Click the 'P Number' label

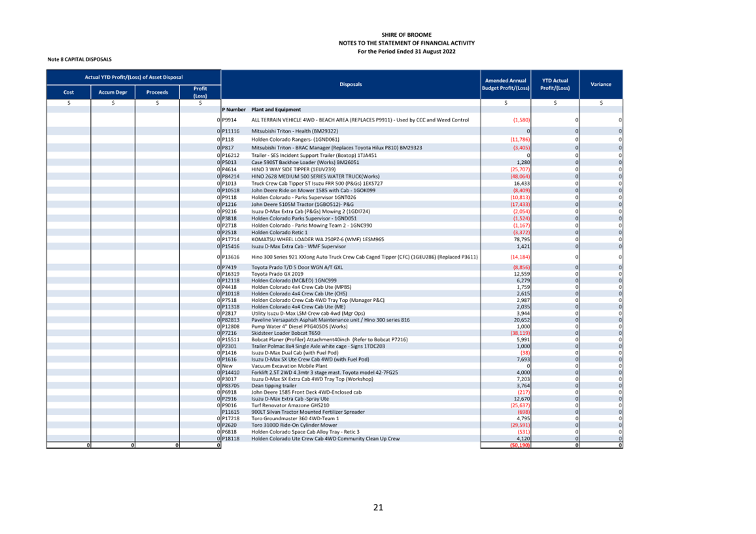point(234,109)
